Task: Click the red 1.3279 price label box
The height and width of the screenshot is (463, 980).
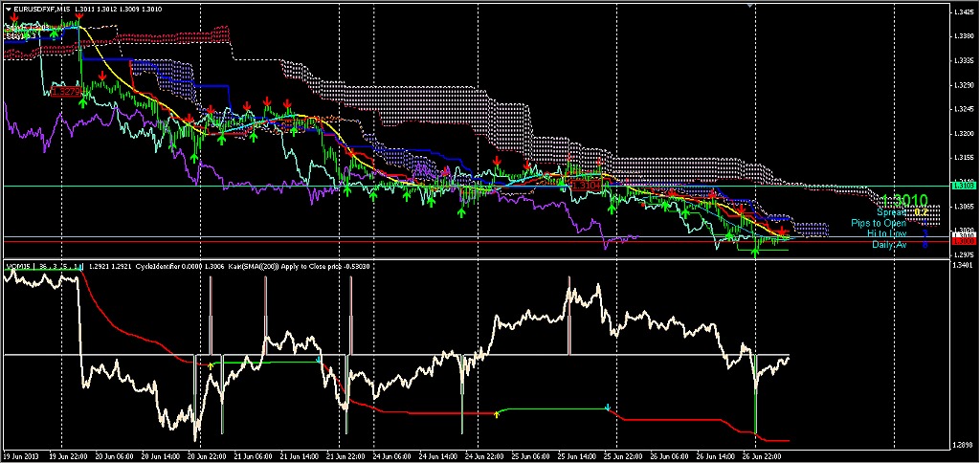Action: [65, 92]
